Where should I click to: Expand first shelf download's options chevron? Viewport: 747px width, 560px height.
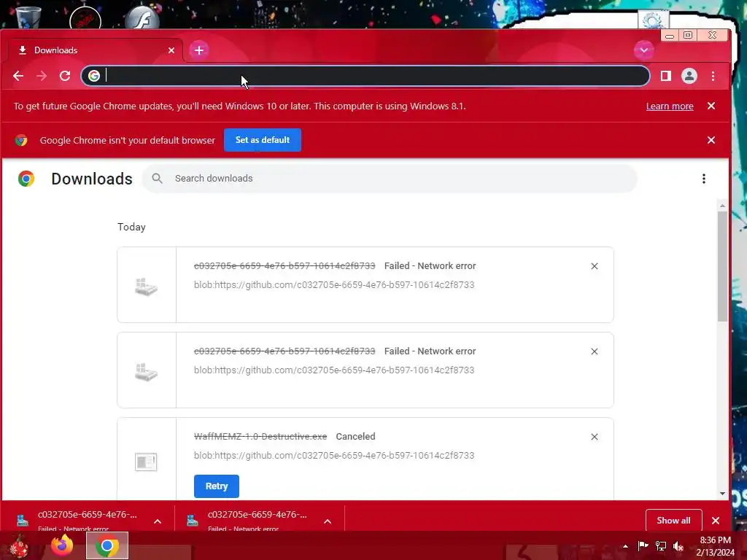158,521
